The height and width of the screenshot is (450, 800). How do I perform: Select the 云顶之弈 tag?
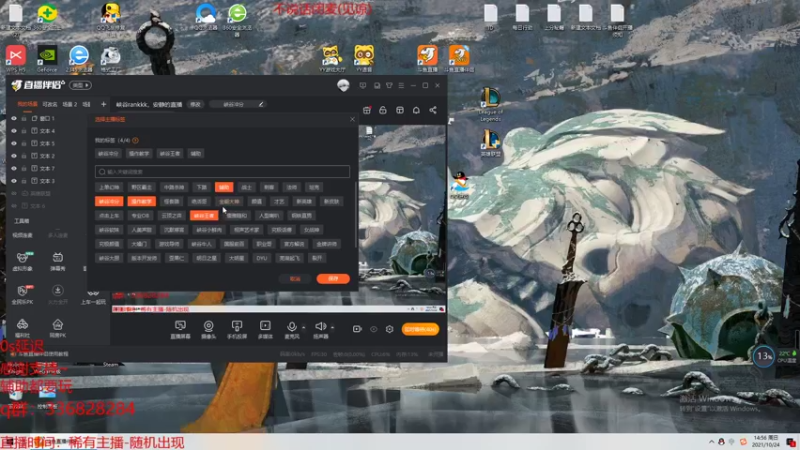tap(171, 215)
